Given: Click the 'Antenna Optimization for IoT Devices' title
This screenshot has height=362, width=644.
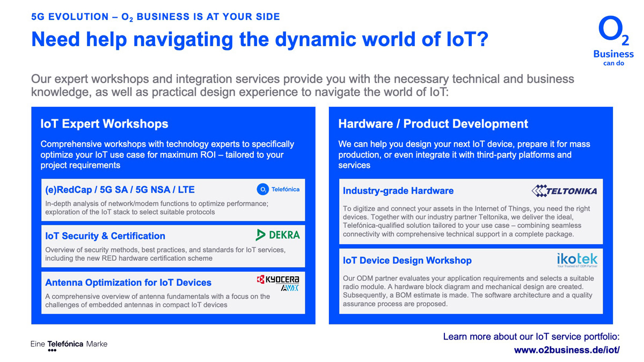Looking at the screenshot, I should (x=128, y=283).
